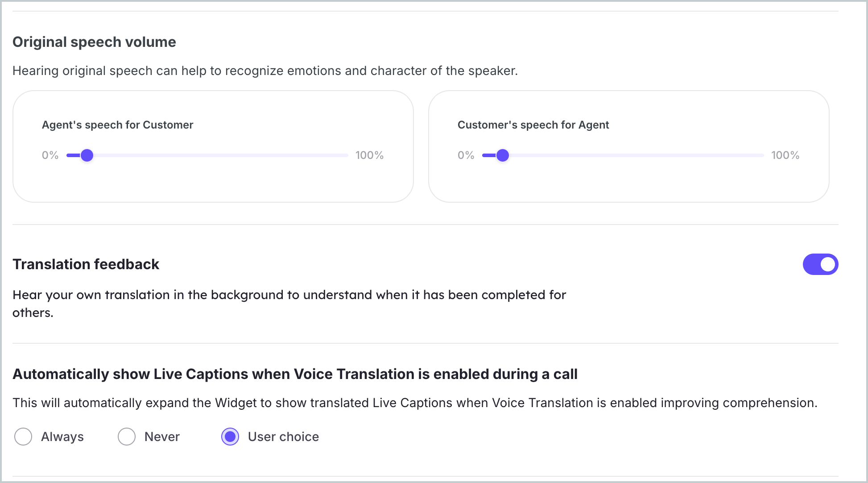
Task: Click the User choice label text
Action: pos(283,437)
